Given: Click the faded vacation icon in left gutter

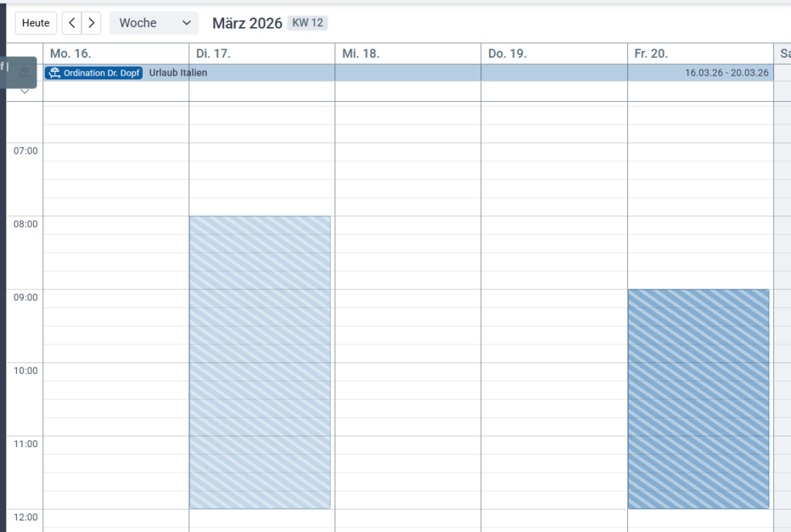Looking at the screenshot, I should [25, 73].
